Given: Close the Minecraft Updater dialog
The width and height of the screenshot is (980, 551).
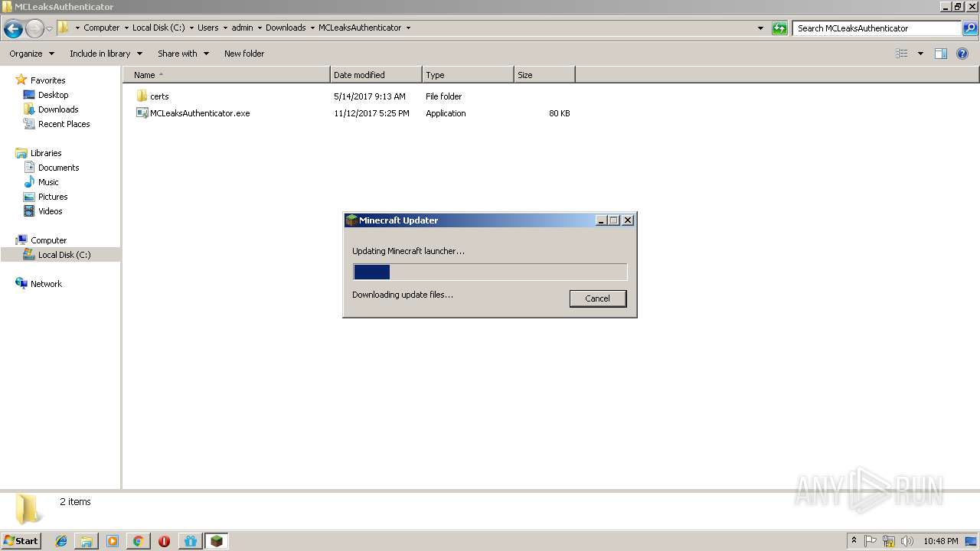Looking at the screenshot, I should [628, 220].
